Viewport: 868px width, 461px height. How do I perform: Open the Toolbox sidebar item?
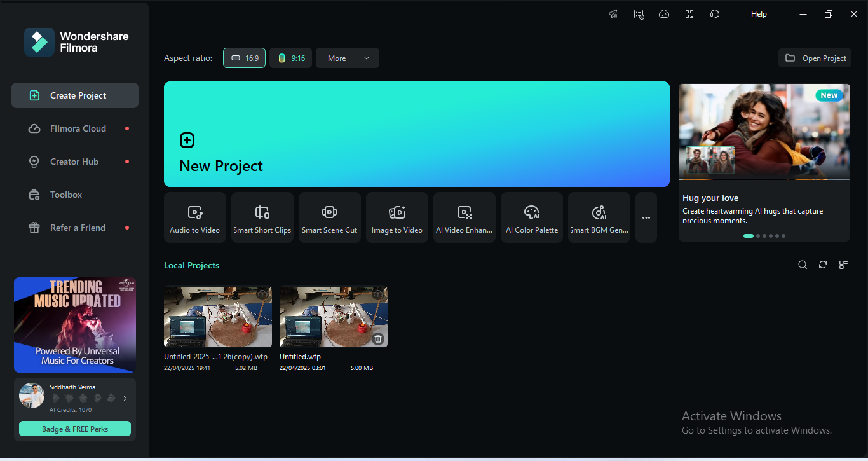click(75, 195)
